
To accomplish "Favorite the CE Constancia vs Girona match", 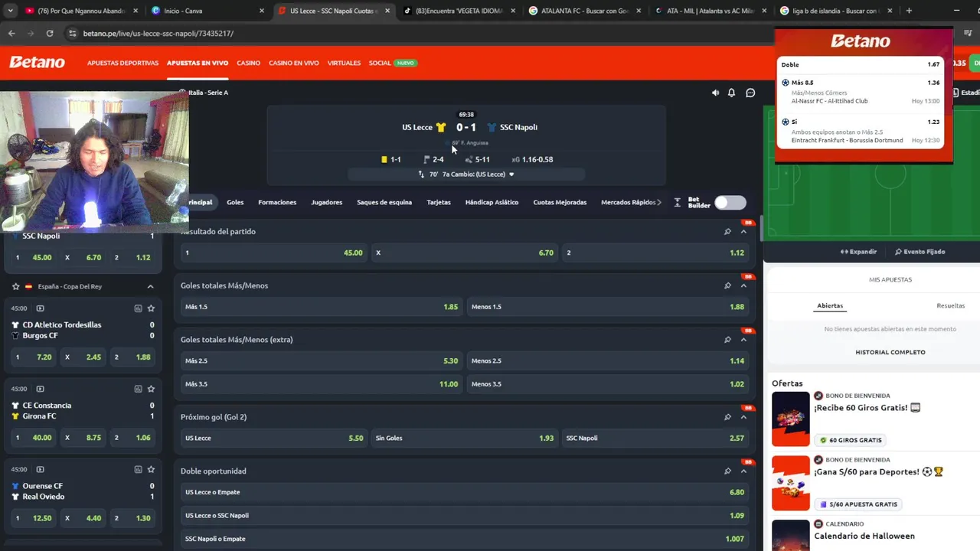I will click(151, 389).
